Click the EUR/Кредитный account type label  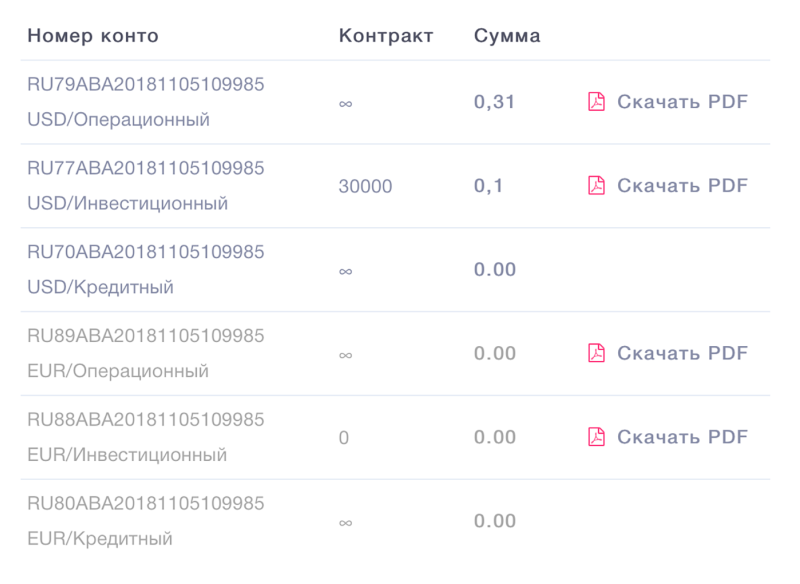100,539
